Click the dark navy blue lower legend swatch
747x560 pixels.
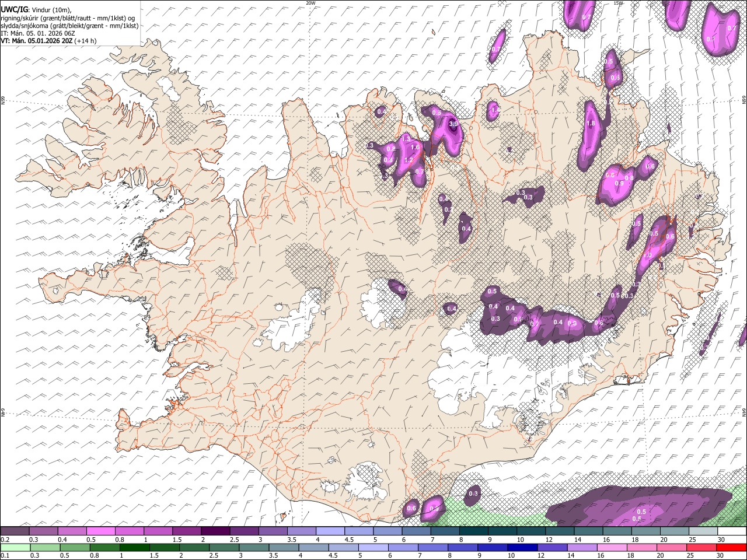click(521, 547)
